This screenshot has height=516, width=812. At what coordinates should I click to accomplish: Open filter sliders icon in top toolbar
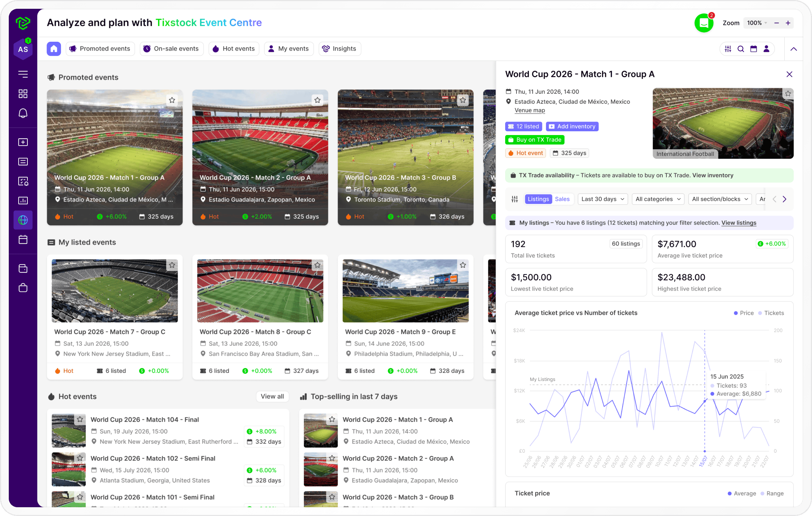728,49
